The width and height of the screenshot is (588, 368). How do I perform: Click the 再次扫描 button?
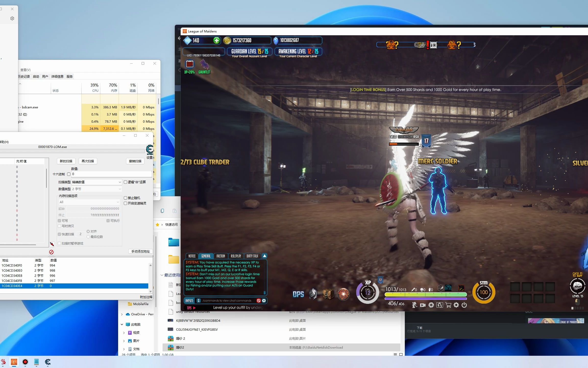(x=88, y=161)
